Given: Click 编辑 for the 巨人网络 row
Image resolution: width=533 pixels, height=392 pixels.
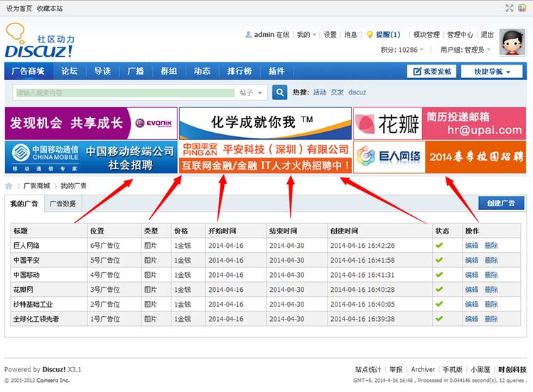Looking at the screenshot, I should tap(471, 245).
